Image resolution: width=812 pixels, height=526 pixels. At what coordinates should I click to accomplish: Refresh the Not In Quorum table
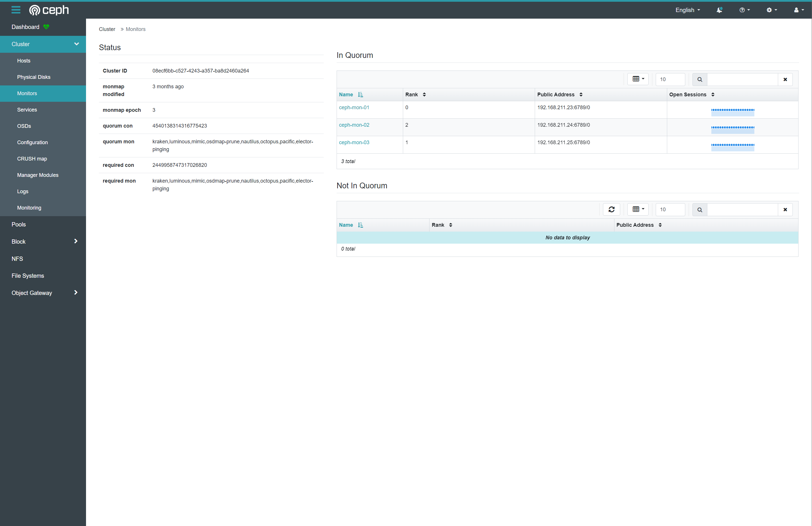click(x=611, y=210)
